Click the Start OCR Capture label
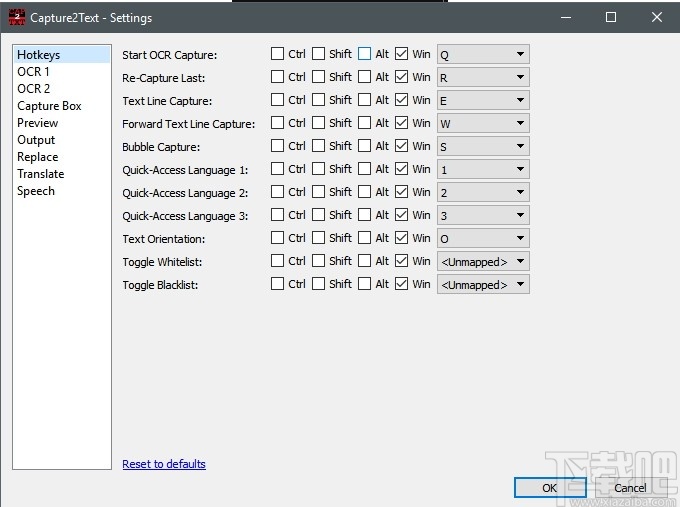Viewport: 680px width, 507px height. tap(170, 55)
